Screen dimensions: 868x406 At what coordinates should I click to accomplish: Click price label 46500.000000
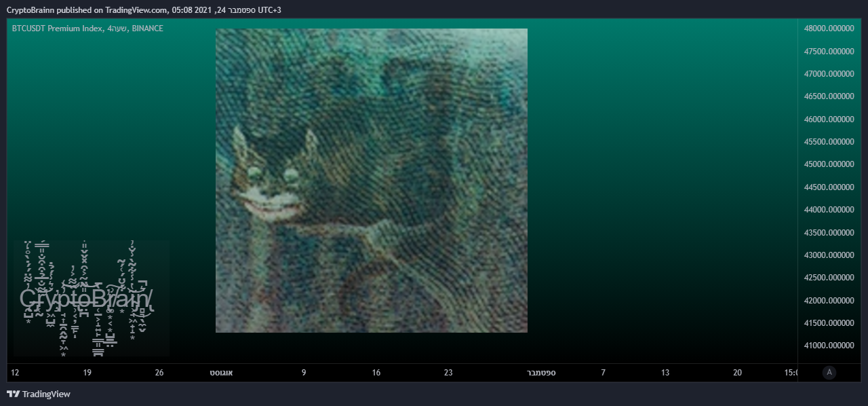[829, 96]
